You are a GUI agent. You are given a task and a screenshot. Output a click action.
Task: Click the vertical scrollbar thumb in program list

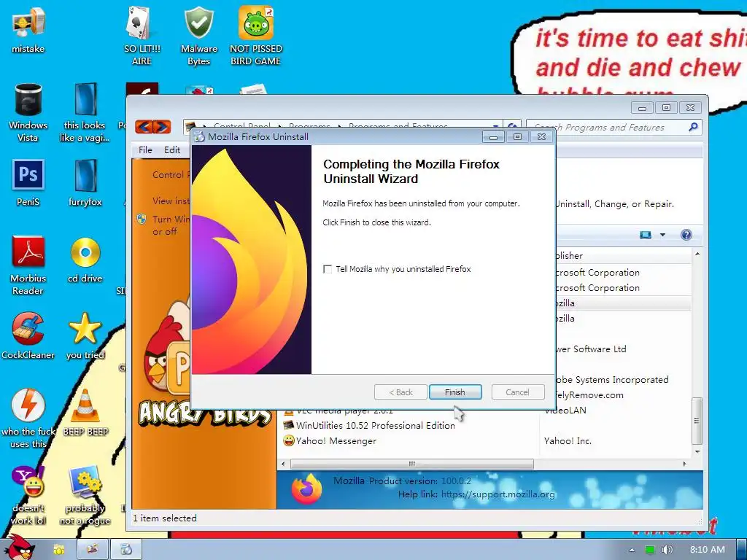tap(697, 421)
